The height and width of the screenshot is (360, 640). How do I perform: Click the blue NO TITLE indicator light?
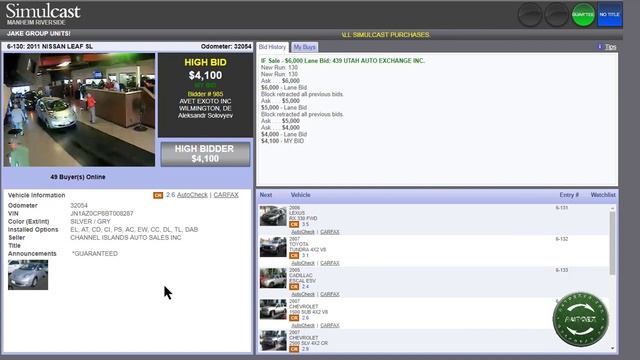(x=610, y=14)
